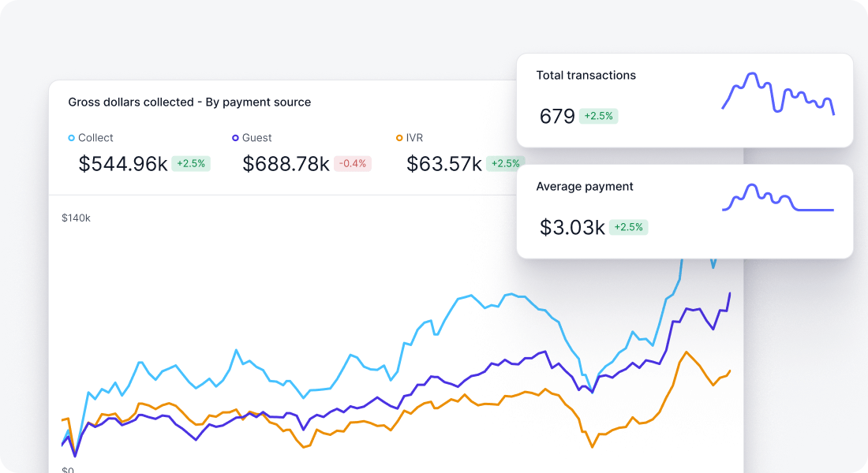Viewport: 868px width, 473px height.
Task: Select the IVR series label
Action: [x=414, y=138]
